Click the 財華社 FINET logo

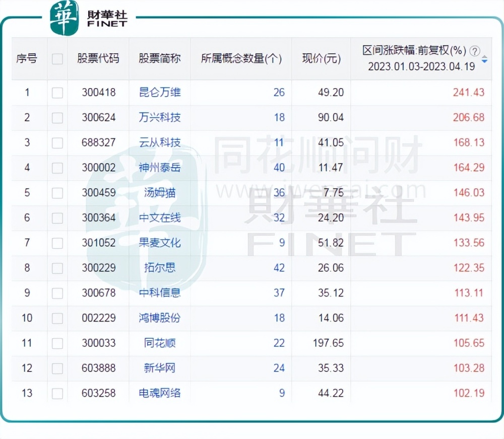pos(89,18)
